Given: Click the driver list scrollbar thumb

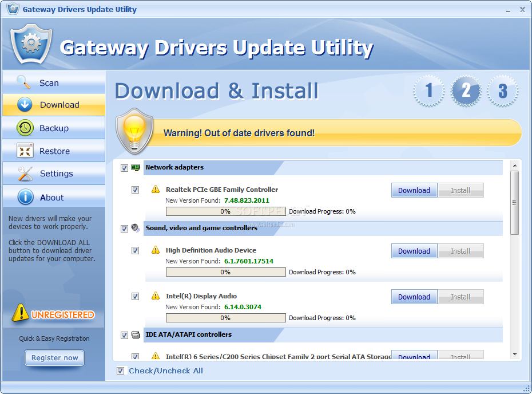Looking at the screenshot, I should [514, 203].
